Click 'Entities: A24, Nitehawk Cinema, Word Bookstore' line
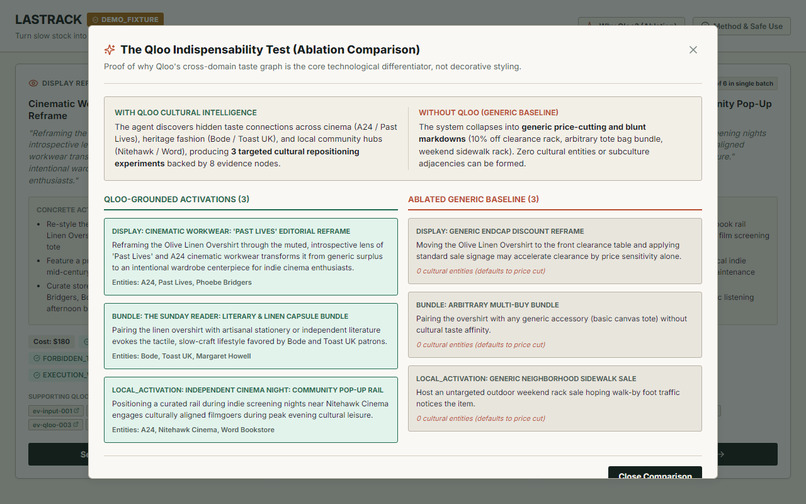 coord(193,429)
